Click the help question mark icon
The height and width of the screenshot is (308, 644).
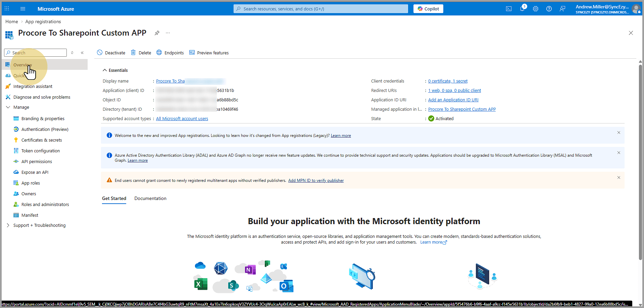[549, 9]
